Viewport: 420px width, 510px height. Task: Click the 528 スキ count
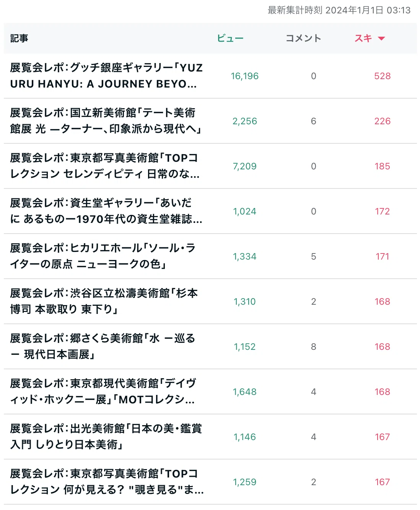383,76
